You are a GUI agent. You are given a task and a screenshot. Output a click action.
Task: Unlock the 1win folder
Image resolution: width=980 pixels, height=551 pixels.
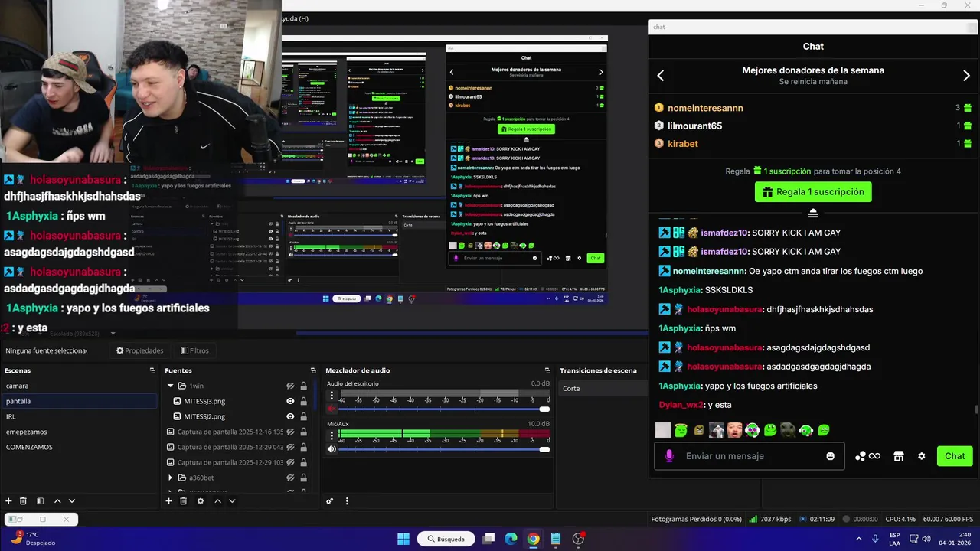coord(303,386)
